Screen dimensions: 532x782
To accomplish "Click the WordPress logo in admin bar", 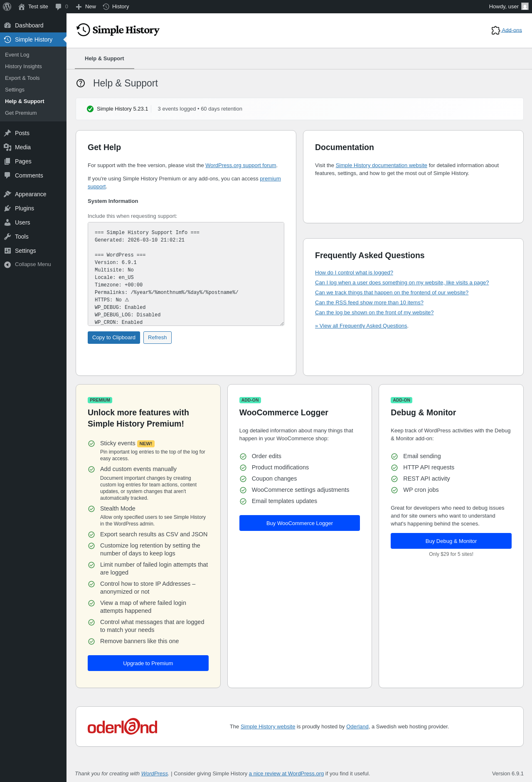I will pos(7,7).
